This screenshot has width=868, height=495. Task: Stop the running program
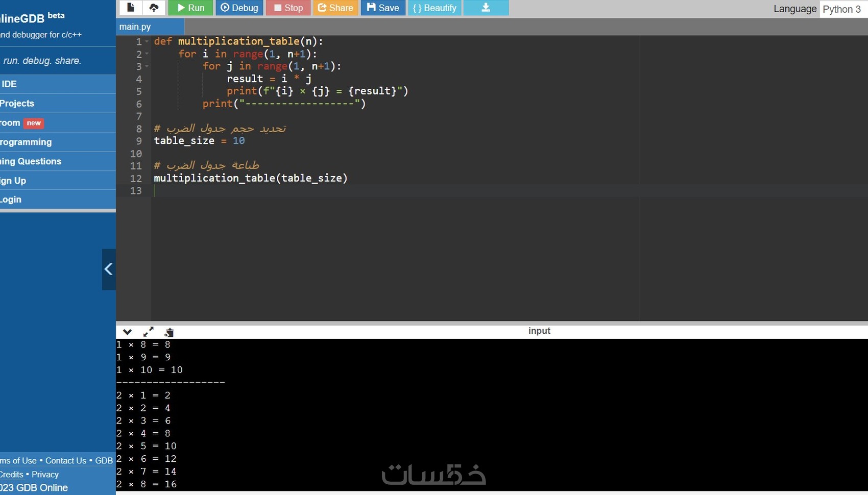(x=287, y=8)
